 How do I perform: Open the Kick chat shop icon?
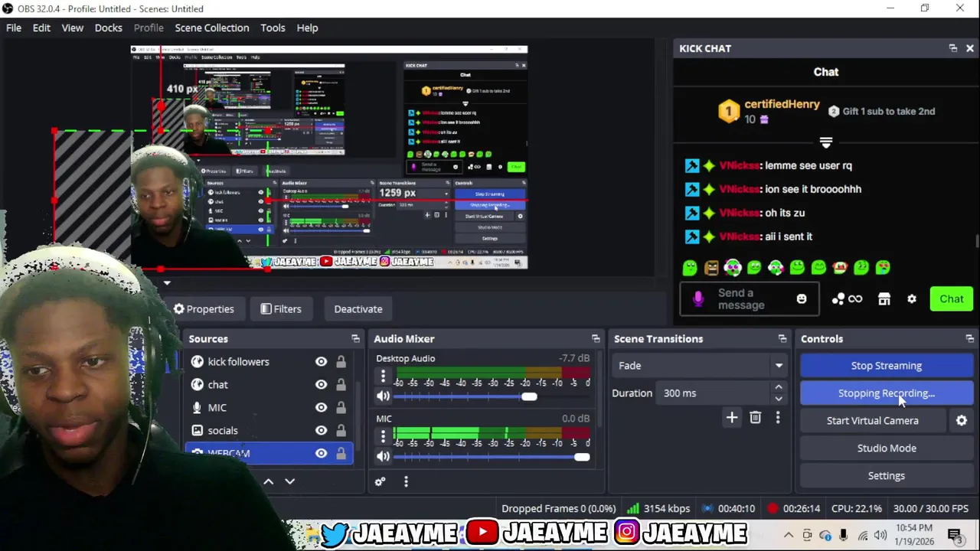point(884,299)
